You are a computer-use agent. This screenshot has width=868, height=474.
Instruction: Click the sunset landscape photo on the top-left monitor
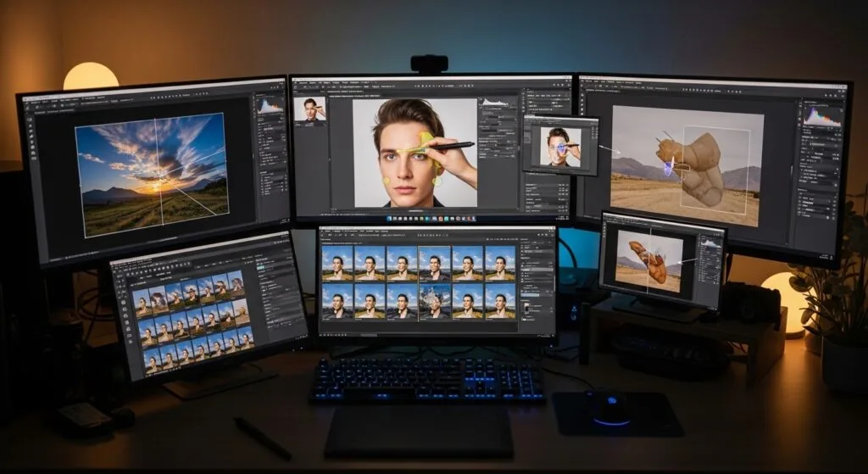pyautogui.click(x=153, y=175)
